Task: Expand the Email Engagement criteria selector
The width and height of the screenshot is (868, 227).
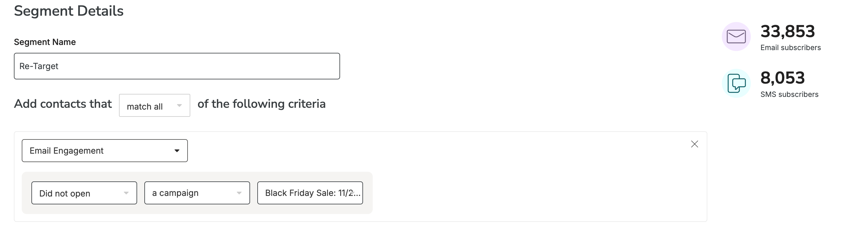Action: click(x=105, y=151)
